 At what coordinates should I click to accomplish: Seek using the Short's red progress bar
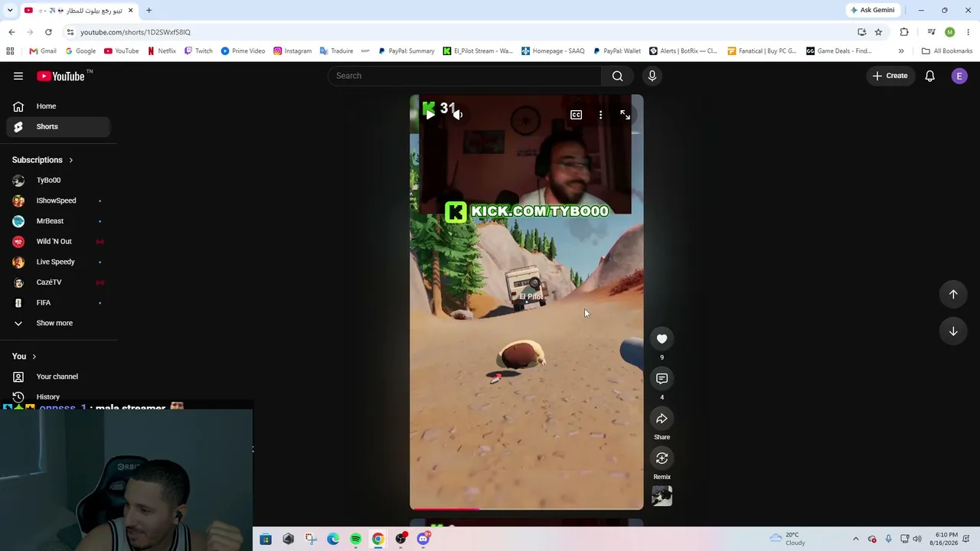[527, 508]
